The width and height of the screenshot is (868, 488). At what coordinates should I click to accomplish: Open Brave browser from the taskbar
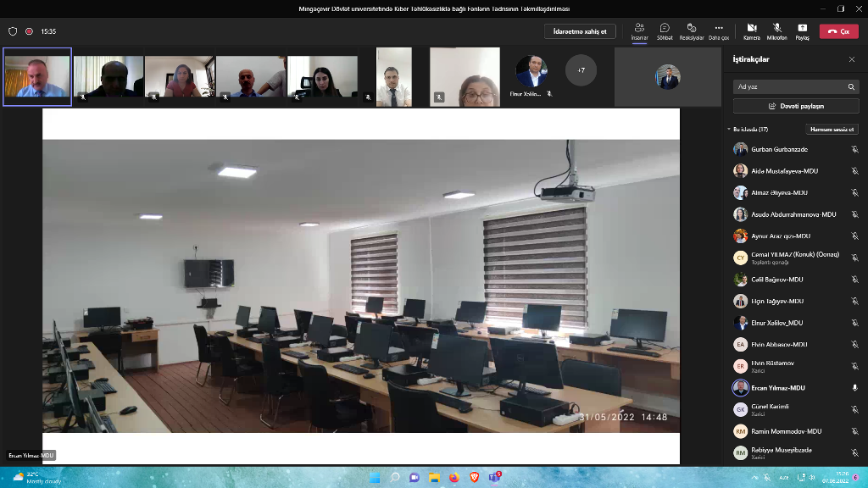[473, 478]
